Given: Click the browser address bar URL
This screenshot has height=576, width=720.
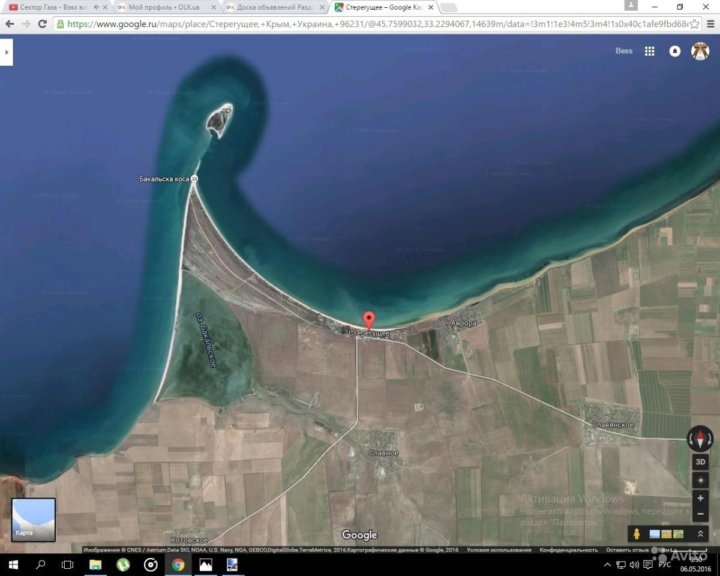Looking at the screenshot, I should click(x=350, y=24).
